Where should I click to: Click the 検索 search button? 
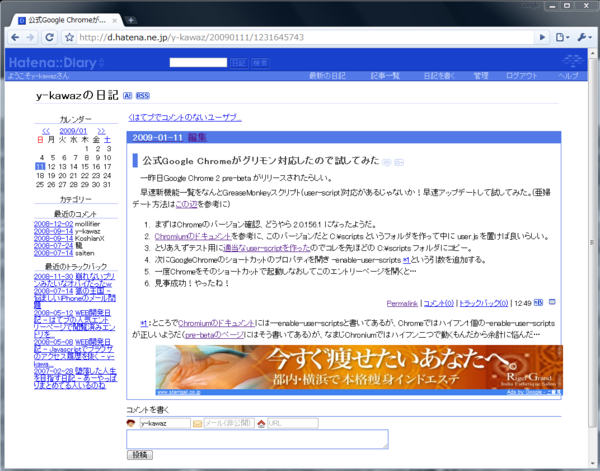pos(260,63)
